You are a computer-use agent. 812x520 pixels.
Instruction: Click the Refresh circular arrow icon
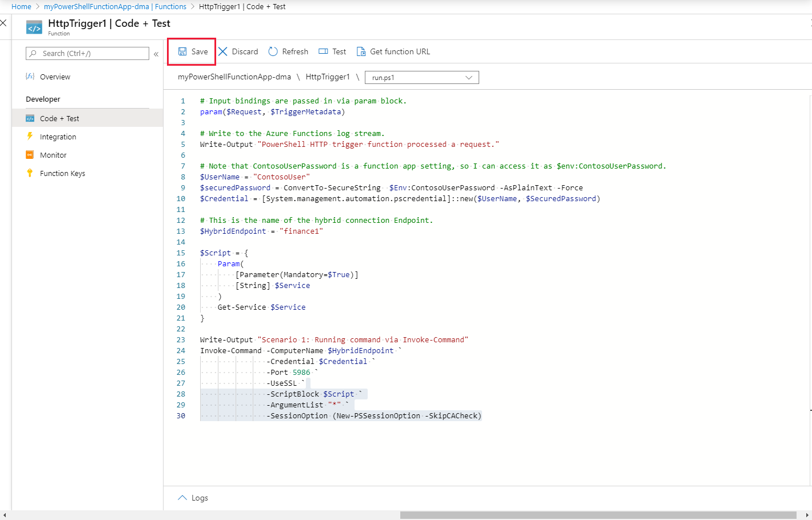[273, 51]
